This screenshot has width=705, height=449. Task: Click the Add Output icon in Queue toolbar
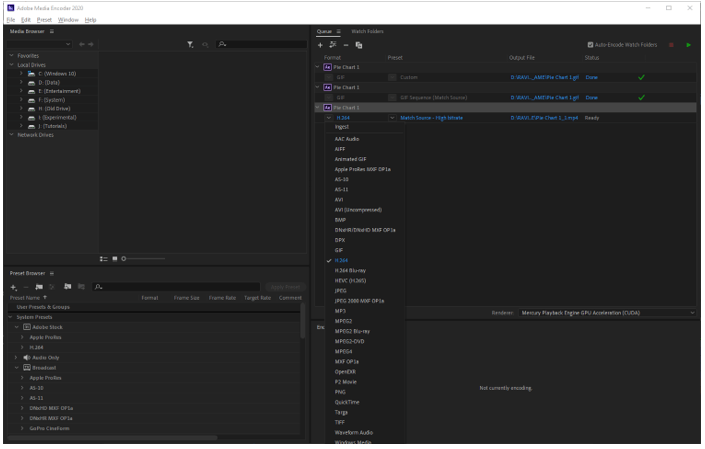[333, 44]
